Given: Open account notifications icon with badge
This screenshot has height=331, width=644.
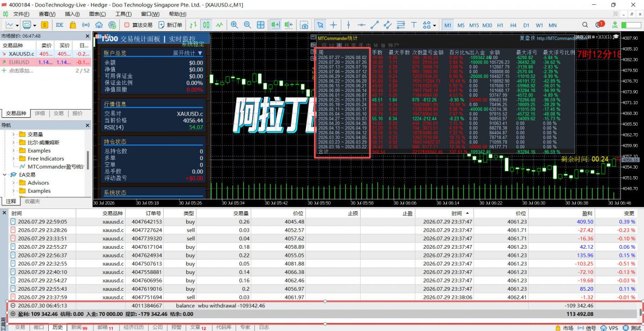Looking at the screenshot, I should coord(599,25).
